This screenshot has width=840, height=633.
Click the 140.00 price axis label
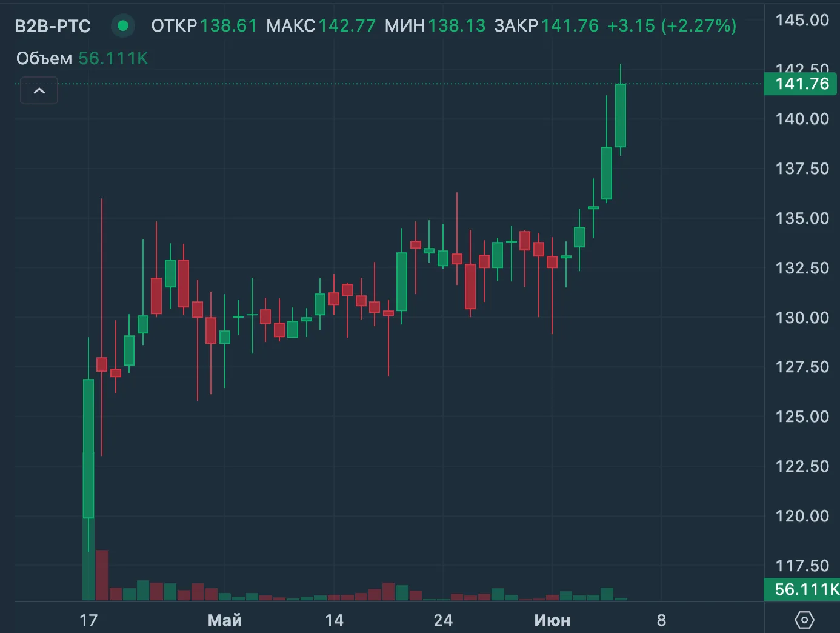802,119
